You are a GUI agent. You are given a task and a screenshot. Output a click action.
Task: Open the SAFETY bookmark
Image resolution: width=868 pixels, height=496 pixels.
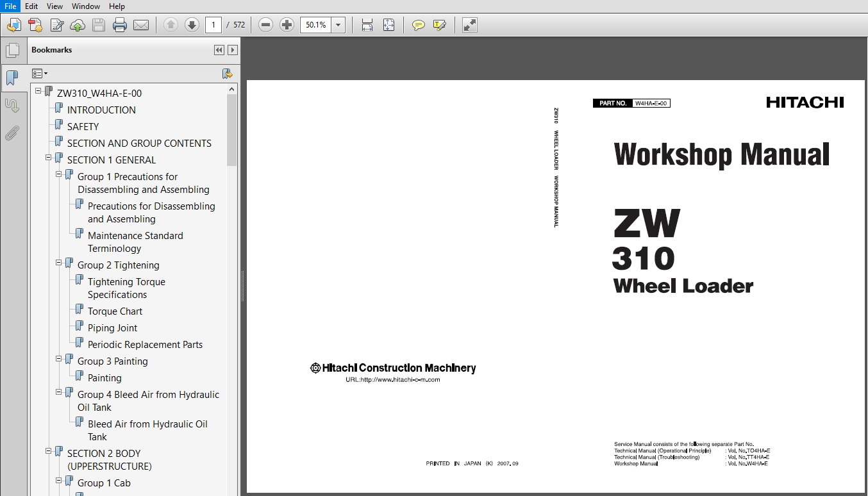click(x=83, y=126)
